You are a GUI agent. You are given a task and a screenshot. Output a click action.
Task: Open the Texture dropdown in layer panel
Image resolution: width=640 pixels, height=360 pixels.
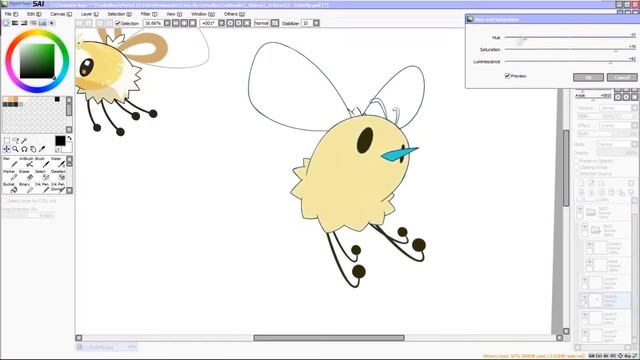coord(618,108)
